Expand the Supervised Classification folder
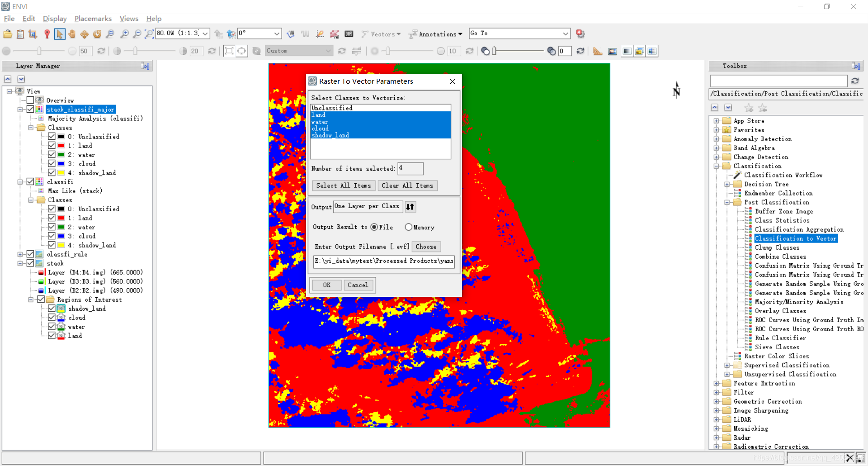Image resolution: width=868 pixels, height=466 pixels. pos(727,365)
